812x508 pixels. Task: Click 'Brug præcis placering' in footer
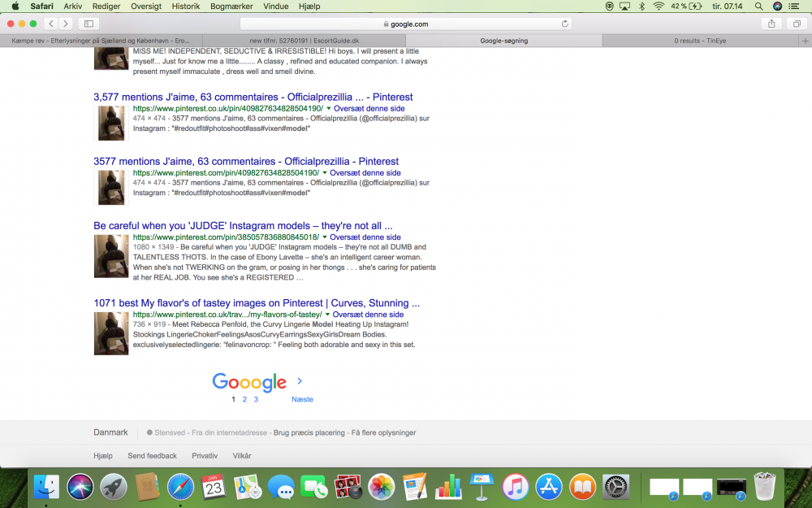(309, 432)
